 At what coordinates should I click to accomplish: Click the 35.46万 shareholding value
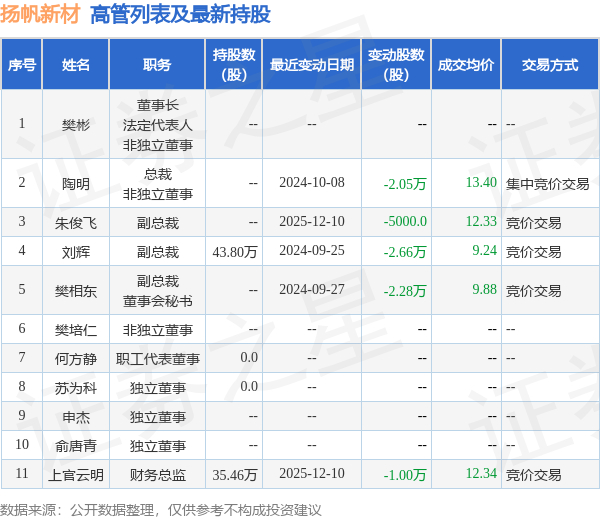coord(235,475)
